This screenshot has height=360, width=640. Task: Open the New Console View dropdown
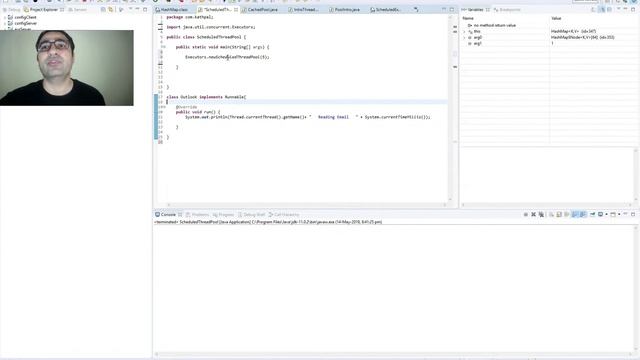click(619, 214)
